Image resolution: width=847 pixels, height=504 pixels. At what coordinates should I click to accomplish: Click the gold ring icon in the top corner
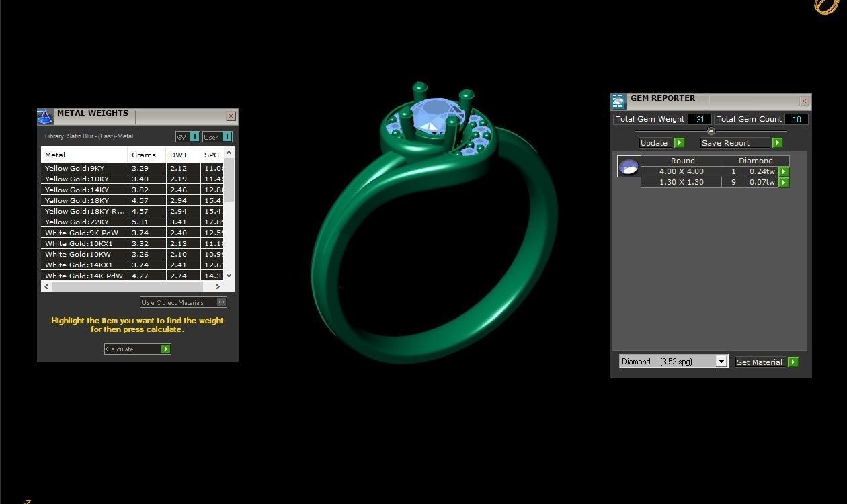(x=826, y=6)
